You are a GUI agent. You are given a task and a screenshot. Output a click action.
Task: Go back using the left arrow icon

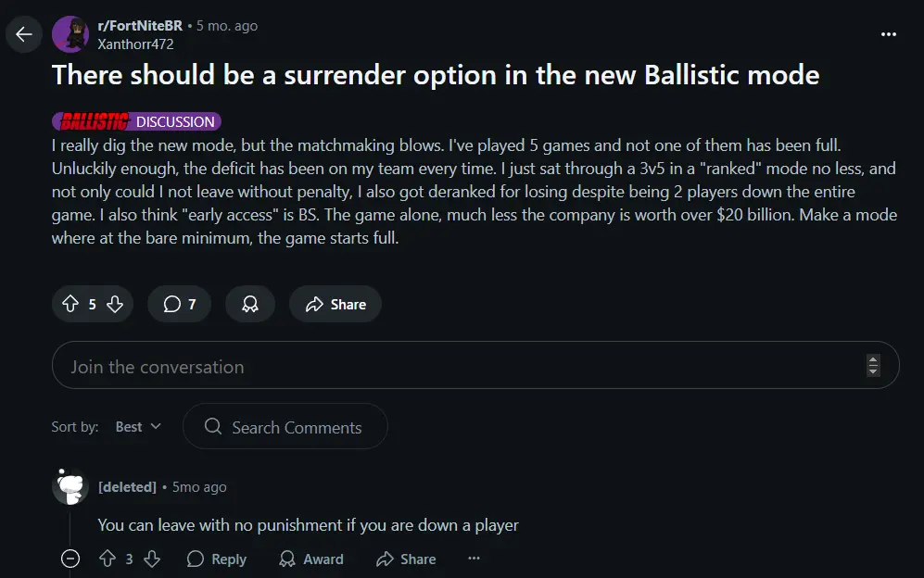(x=23, y=34)
